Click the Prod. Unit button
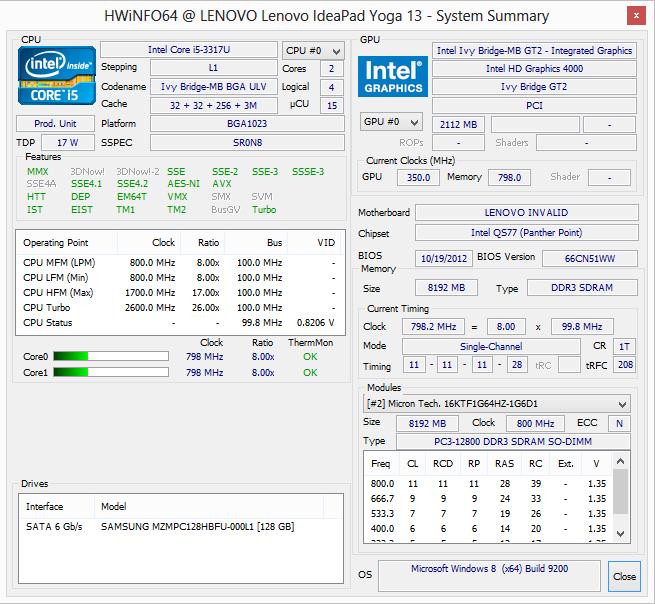 pos(55,124)
